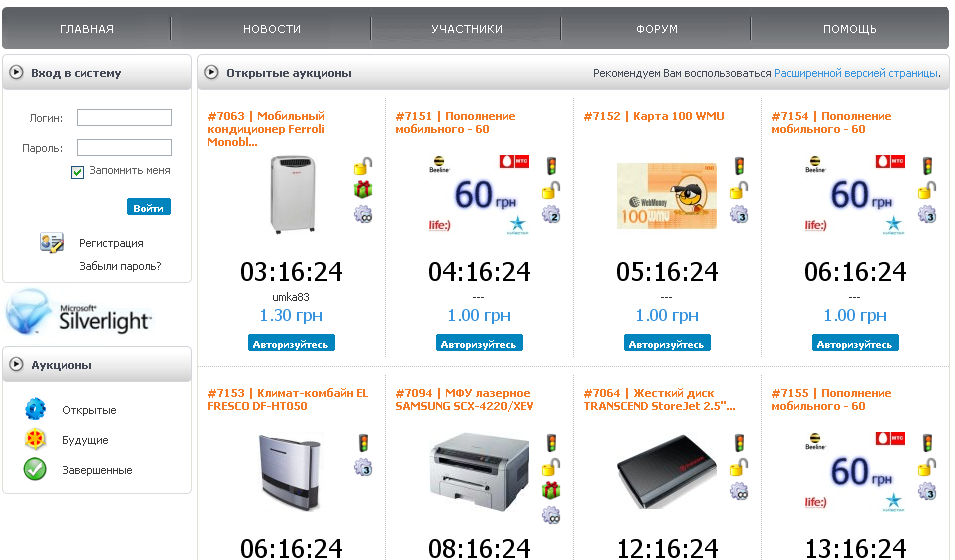
Task: Open auction #7154 Пополнение мобильного title
Action: coord(831,122)
